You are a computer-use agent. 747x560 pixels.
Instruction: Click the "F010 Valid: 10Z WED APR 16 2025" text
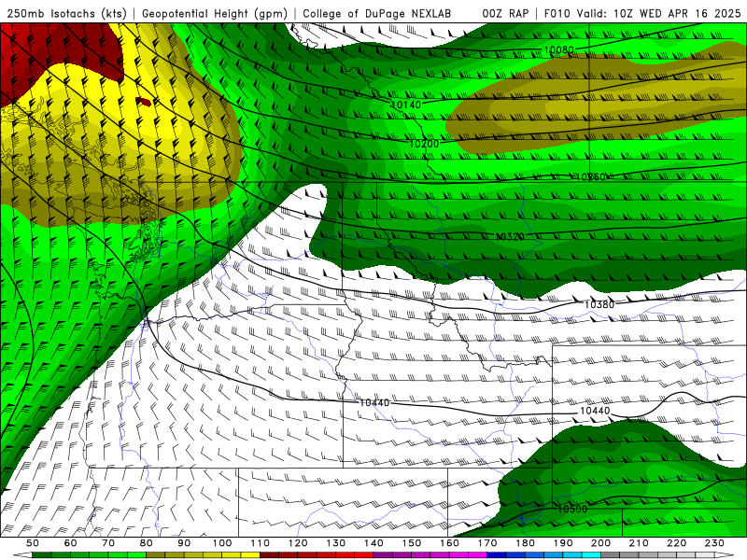642,13
